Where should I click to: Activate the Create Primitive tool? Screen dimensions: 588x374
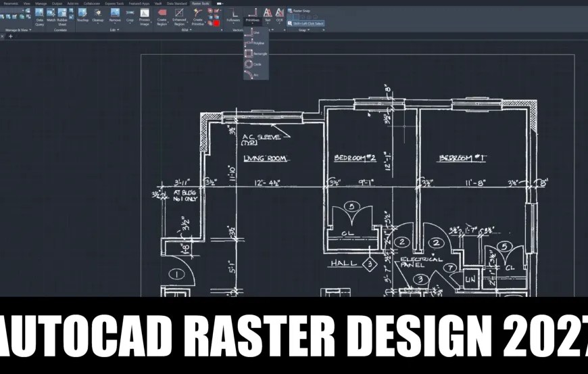click(x=197, y=18)
